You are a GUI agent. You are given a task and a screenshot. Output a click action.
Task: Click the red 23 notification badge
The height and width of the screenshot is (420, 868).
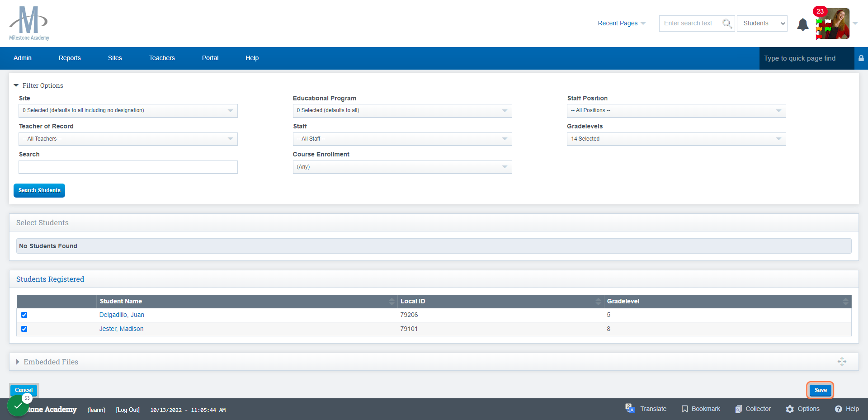(x=820, y=11)
